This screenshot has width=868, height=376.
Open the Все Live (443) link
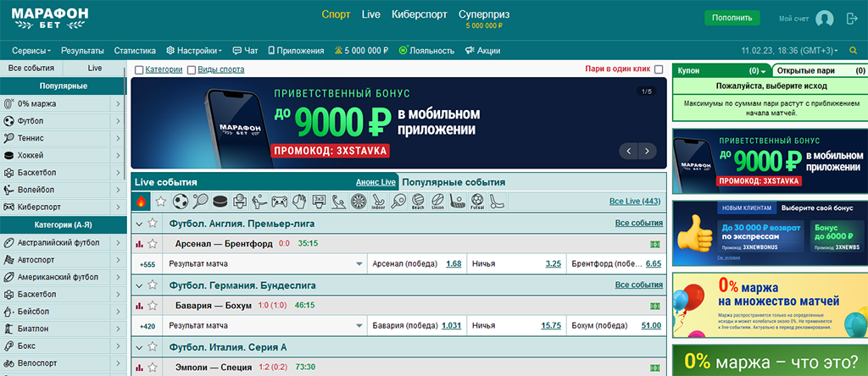click(634, 202)
